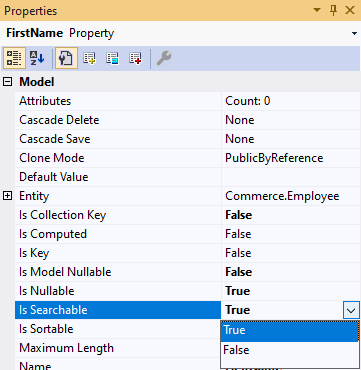Sort properties alphabetically
This screenshot has height=370, width=361.
click(37, 58)
